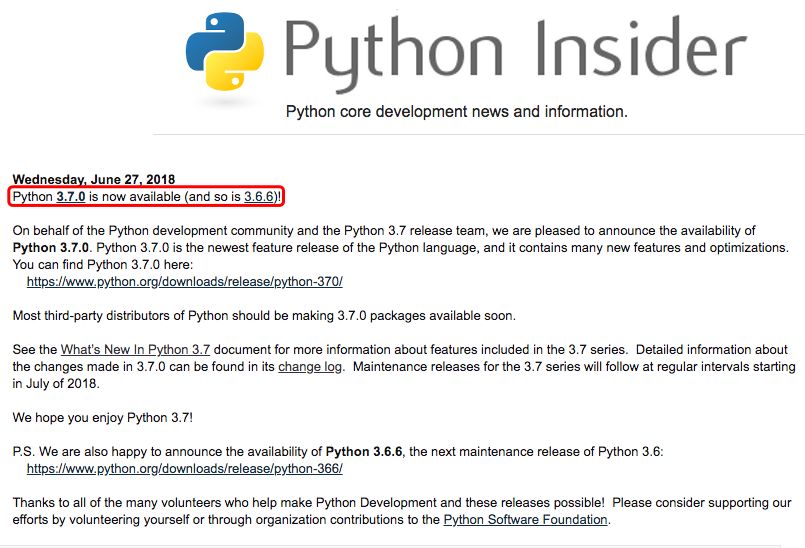Visit the 'Python Software Foundation' link
Image resolution: width=805 pixels, height=548 pixels.
point(525,520)
